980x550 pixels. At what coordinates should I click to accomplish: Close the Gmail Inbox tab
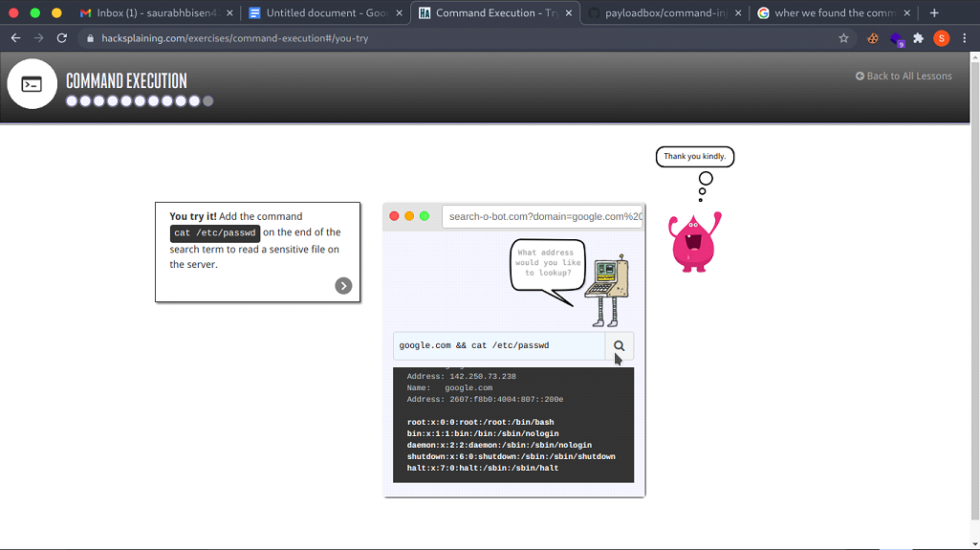click(229, 12)
